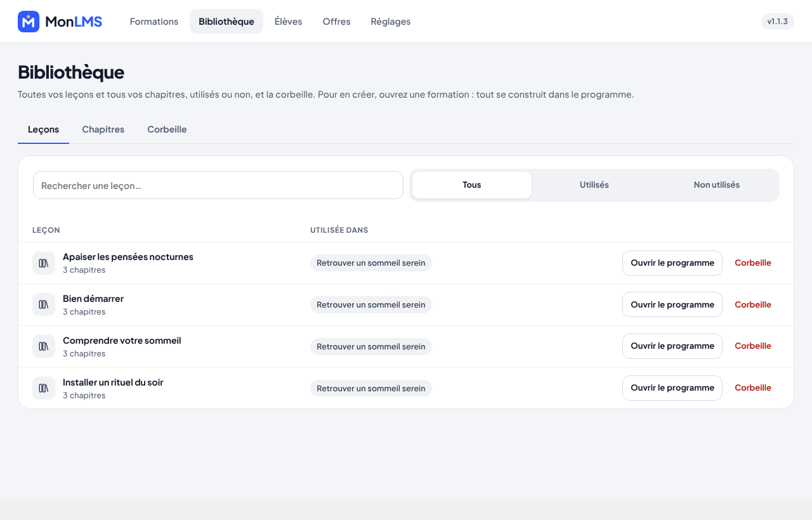Click the Utilisée dans column header
This screenshot has height=520, width=812.
[x=339, y=230]
